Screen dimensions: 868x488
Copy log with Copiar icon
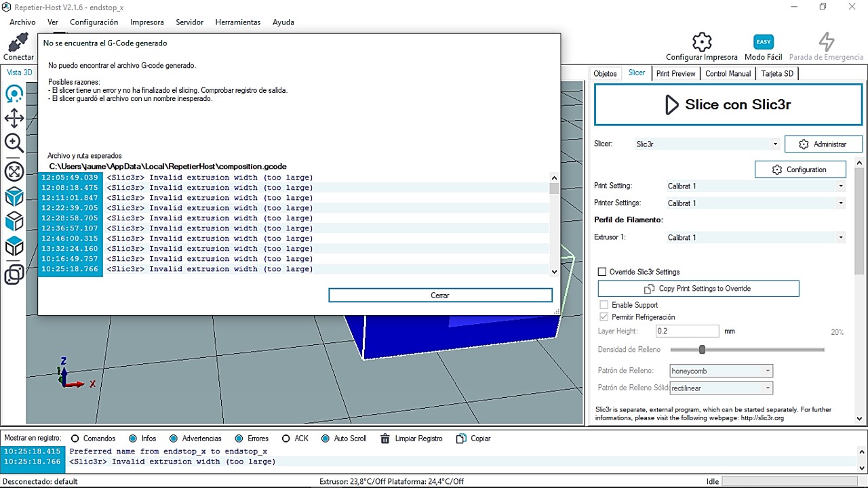click(x=462, y=439)
